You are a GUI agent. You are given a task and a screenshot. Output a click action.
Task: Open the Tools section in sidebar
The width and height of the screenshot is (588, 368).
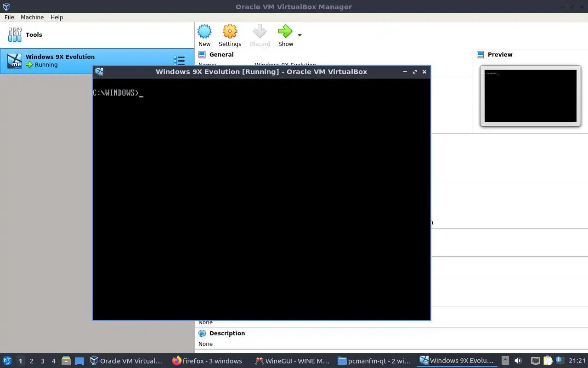click(97, 34)
